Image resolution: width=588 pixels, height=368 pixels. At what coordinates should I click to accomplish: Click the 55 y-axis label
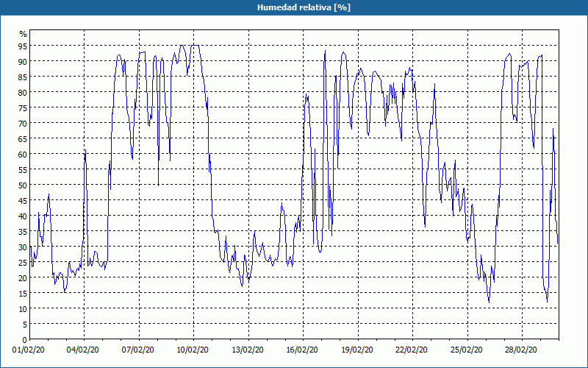click(x=23, y=170)
